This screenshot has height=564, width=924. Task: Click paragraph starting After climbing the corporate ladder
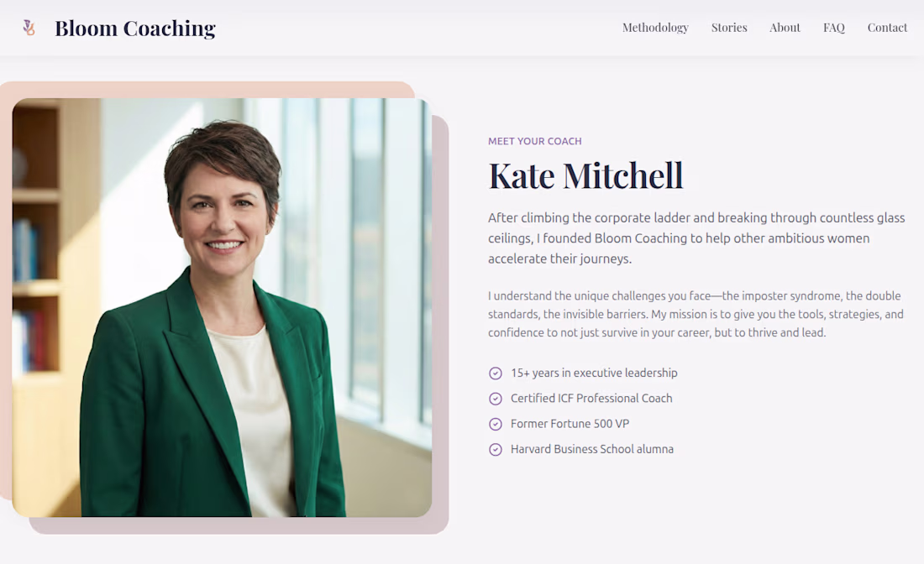tap(696, 238)
